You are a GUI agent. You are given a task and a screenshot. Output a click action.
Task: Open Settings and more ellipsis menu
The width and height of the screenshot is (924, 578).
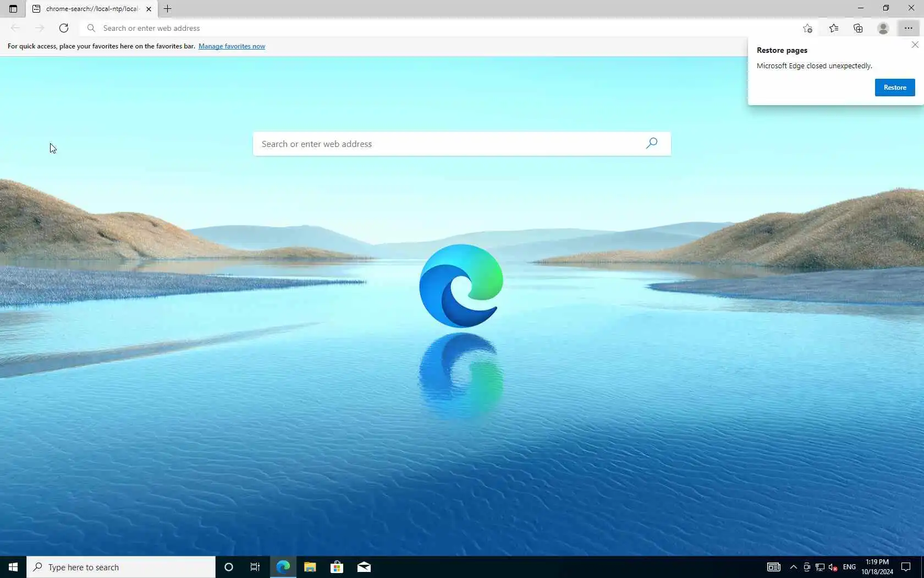click(x=908, y=28)
